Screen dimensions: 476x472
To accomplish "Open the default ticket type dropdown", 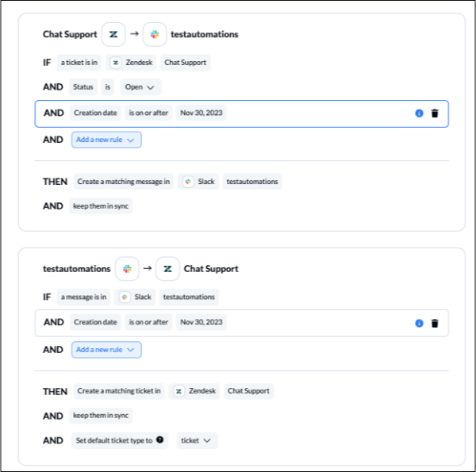I will click(196, 440).
